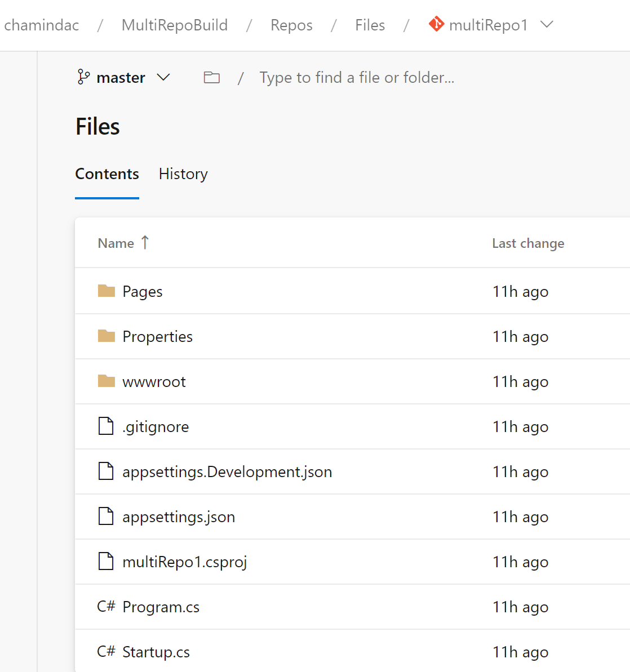Viewport: 630px width, 672px height.
Task: Click the branch icon beside master
Action: tap(83, 77)
